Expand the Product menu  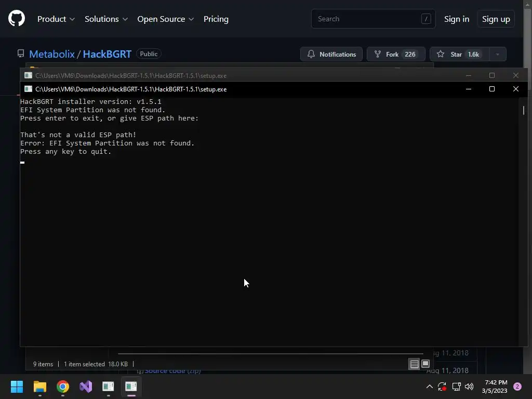56,19
